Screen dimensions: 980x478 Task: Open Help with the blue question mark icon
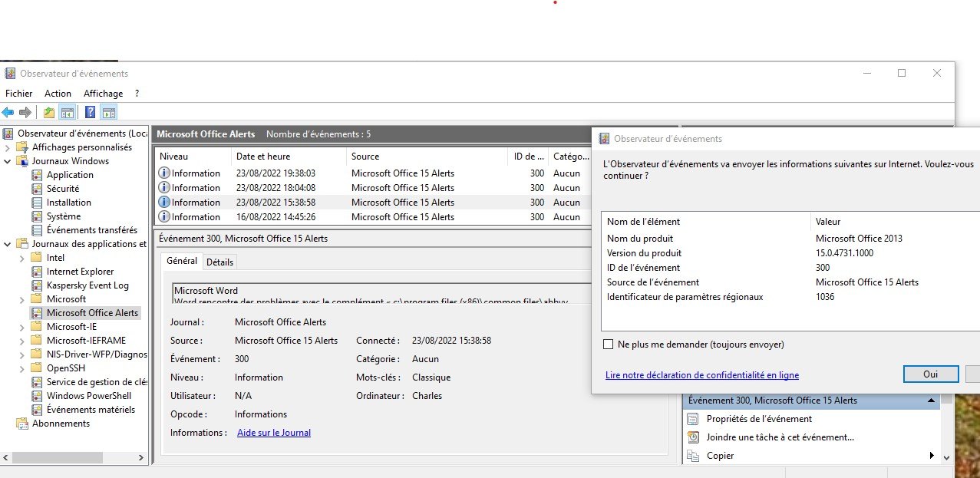tap(90, 113)
